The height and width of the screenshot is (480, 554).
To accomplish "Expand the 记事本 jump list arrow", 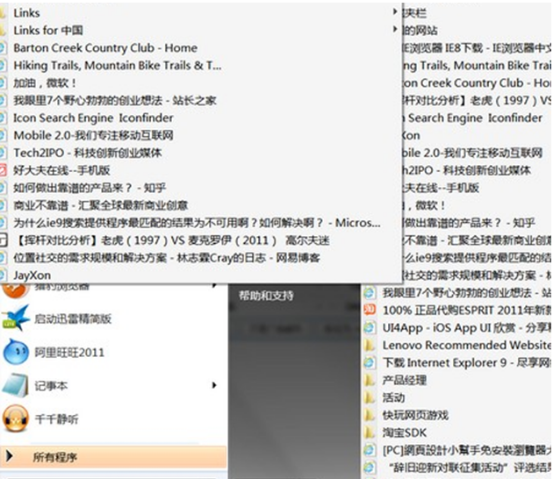I will (x=214, y=385).
